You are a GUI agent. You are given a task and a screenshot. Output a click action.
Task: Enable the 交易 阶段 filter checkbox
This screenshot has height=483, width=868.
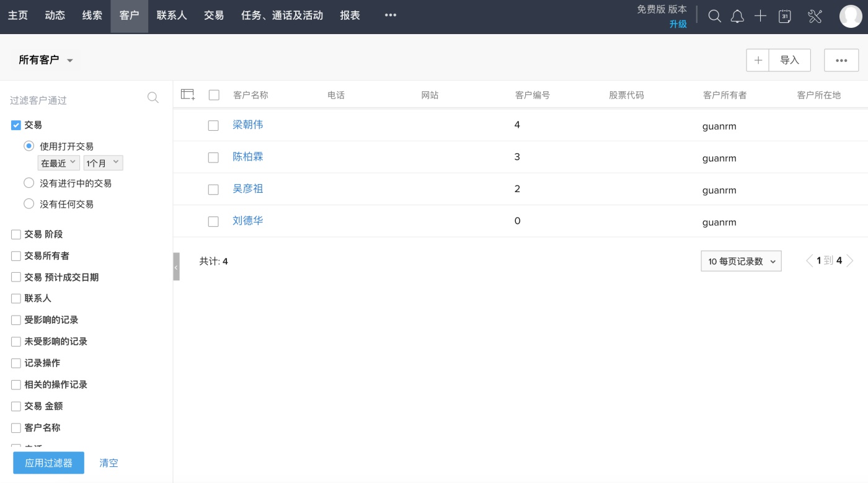(16, 234)
